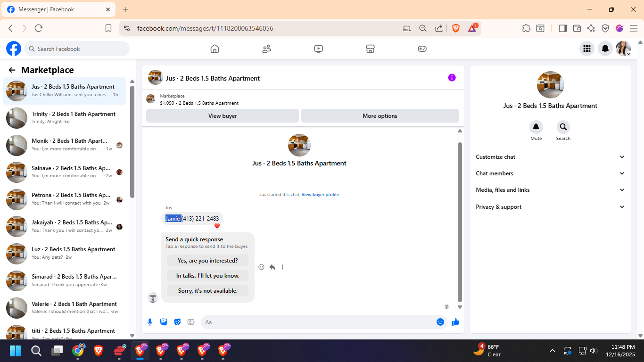Image resolution: width=644 pixels, height=362 pixels.
Task: Click the conversation list scrollbar
Action: pyautogui.click(x=132, y=141)
